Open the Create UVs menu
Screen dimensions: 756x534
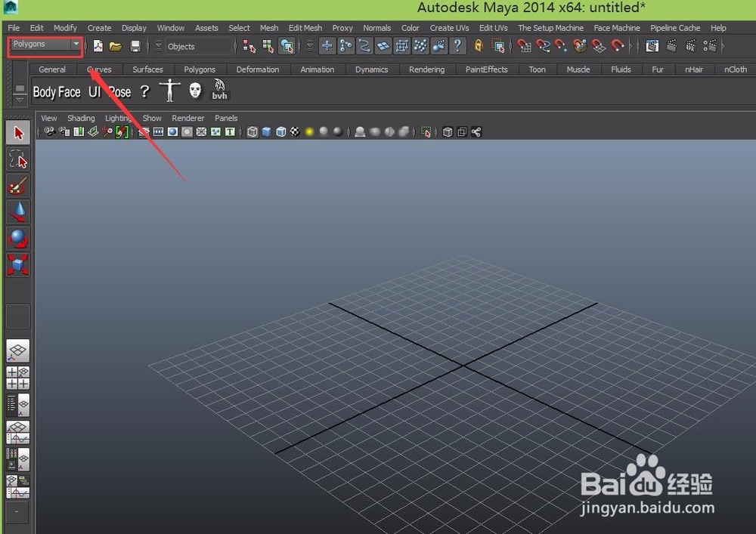(x=449, y=28)
